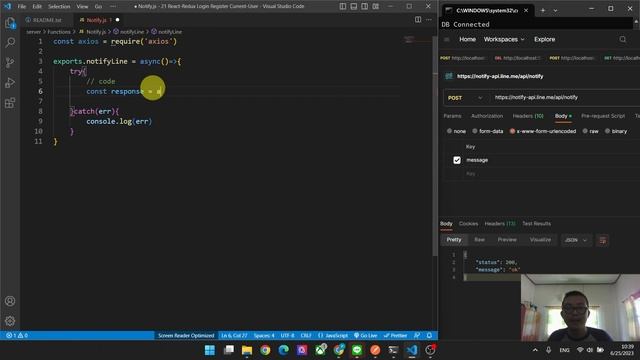Open File Explorer from taskbar
This screenshot has width=640, height=360.
[x=247, y=350]
